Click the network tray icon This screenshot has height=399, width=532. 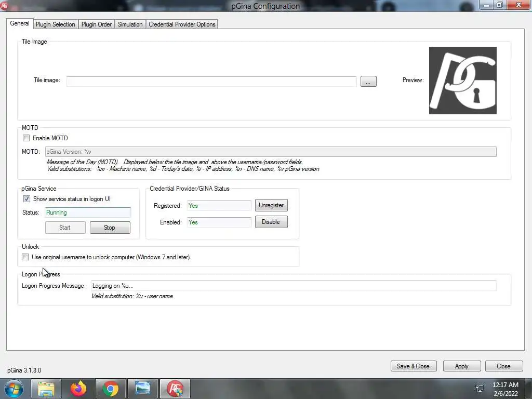pyautogui.click(x=480, y=389)
